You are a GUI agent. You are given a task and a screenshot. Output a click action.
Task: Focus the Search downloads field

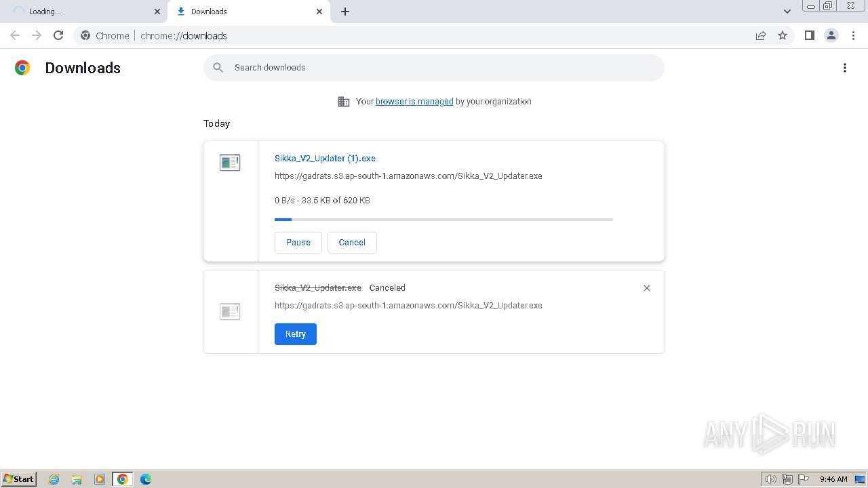pyautogui.click(x=434, y=68)
